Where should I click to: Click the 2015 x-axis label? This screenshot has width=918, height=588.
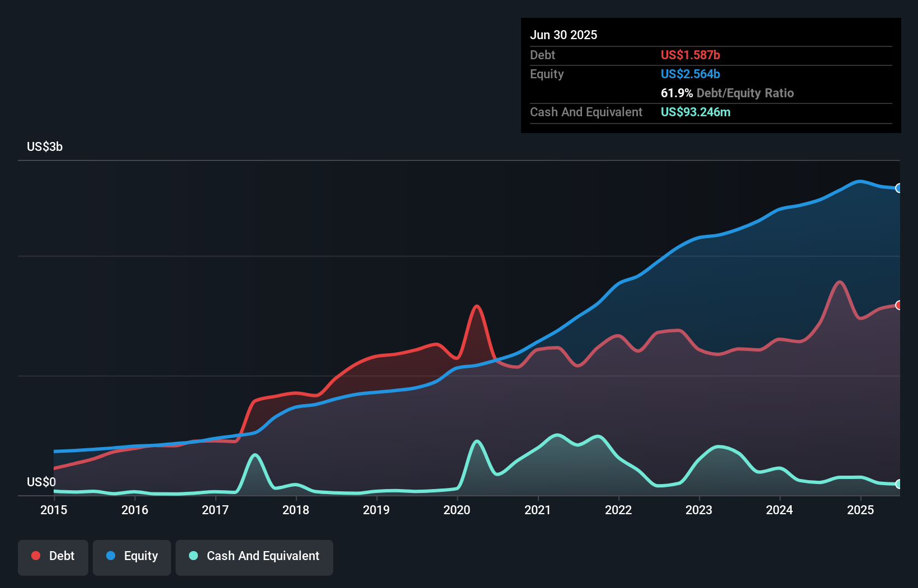coord(54,510)
